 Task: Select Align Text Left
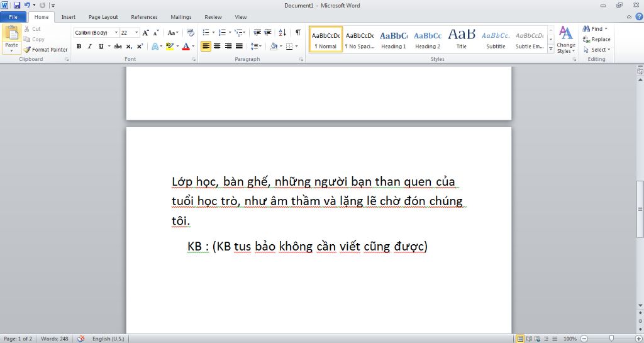pos(206,47)
